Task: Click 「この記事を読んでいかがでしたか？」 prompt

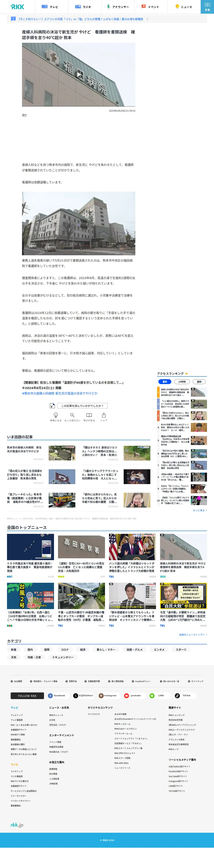Action: (x=82, y=406)
